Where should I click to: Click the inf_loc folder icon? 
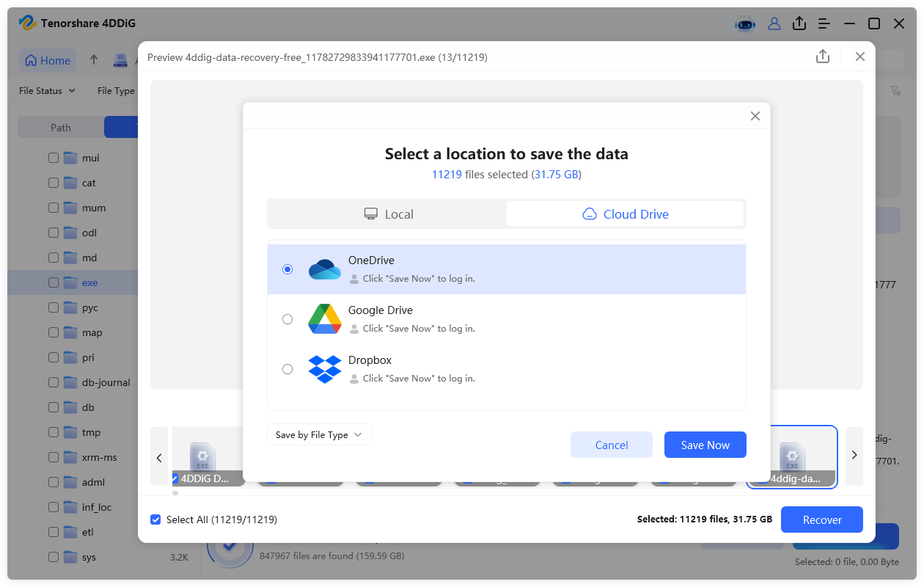point(70,507)
